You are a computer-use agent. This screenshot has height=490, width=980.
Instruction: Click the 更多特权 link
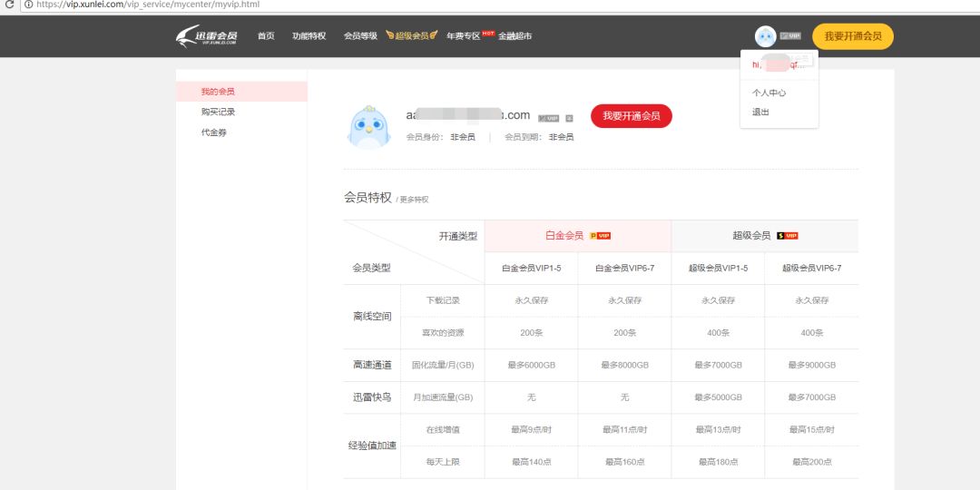point(414,200)
